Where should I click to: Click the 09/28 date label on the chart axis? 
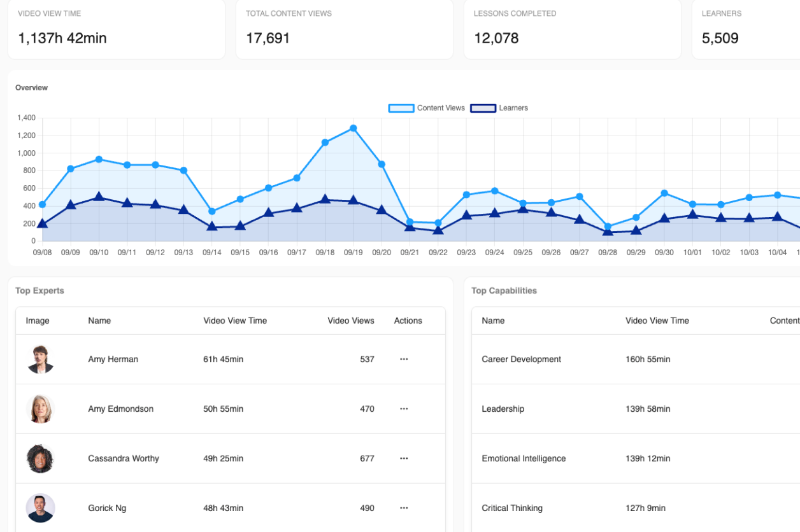(x=608, y=252)
